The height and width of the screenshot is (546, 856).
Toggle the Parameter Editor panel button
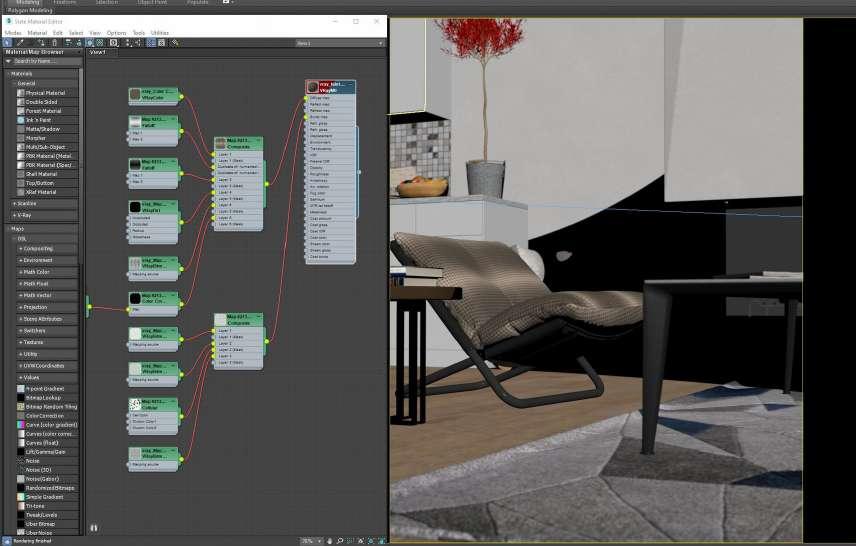click(x=162, y=43)
